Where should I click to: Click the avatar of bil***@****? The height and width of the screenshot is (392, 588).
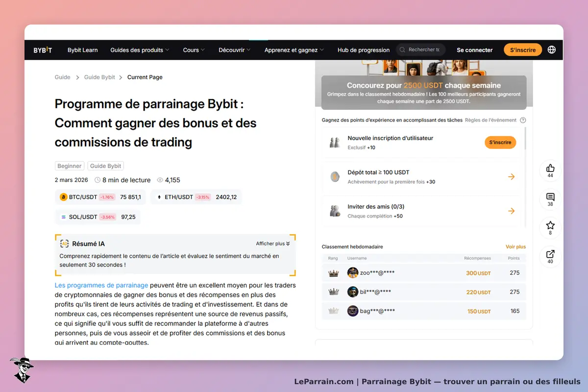click(353, 292)
